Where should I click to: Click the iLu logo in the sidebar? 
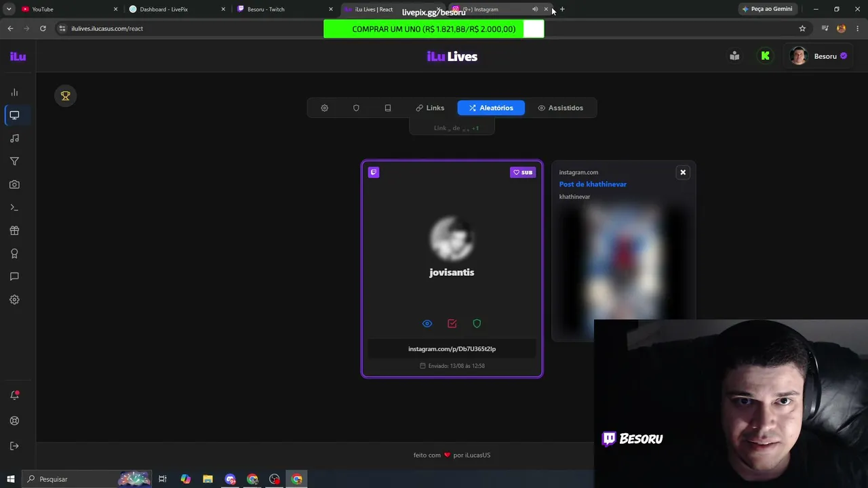tap(18, 56)
